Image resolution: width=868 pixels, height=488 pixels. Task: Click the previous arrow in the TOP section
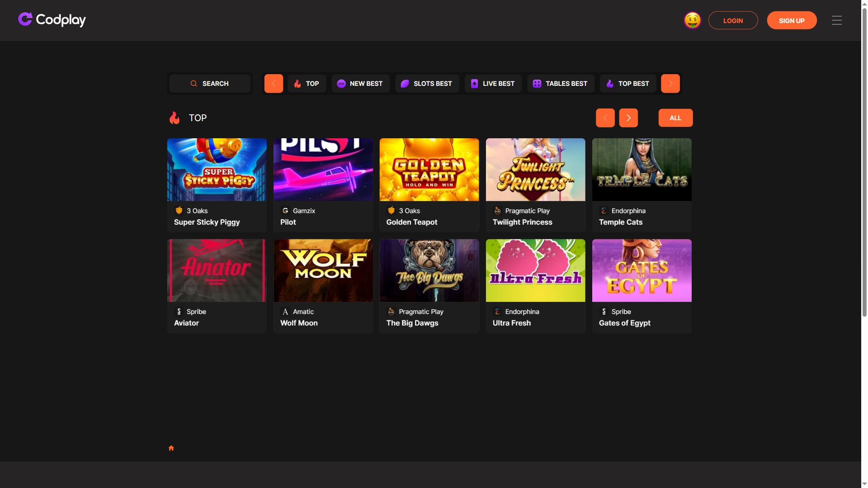pos(605,118)
